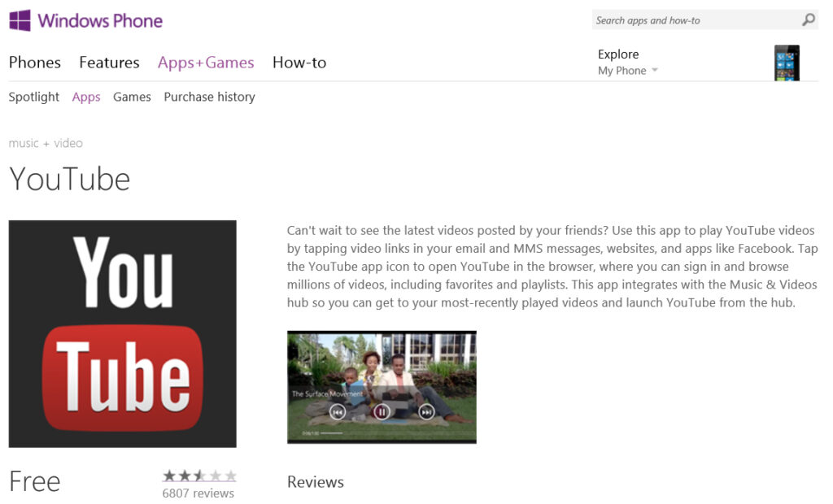Click the star rating icons
Image resolution: width=833 pixels, height=504 pixels.
coord(199,476)
